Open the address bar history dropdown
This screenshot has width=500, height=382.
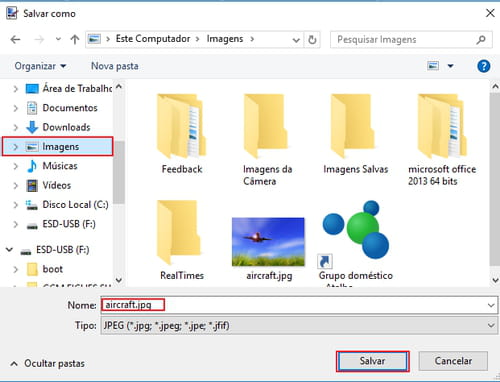(296, 40)
